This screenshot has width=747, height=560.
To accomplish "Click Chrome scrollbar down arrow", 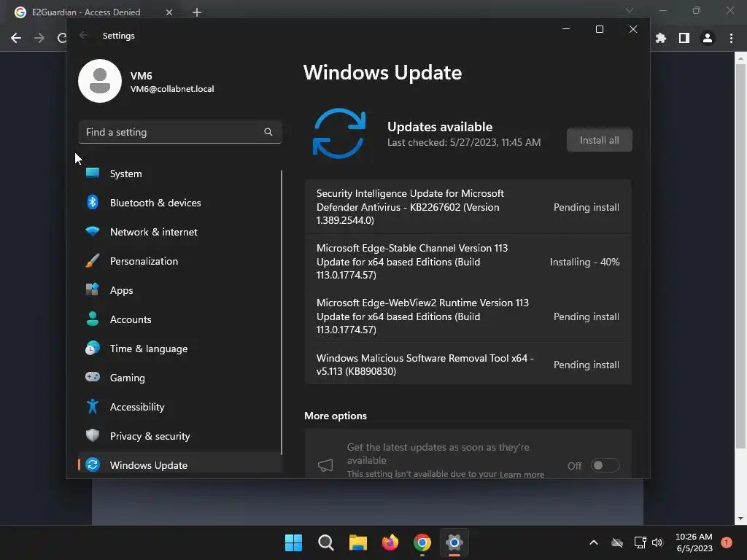I will pos(740,518).
